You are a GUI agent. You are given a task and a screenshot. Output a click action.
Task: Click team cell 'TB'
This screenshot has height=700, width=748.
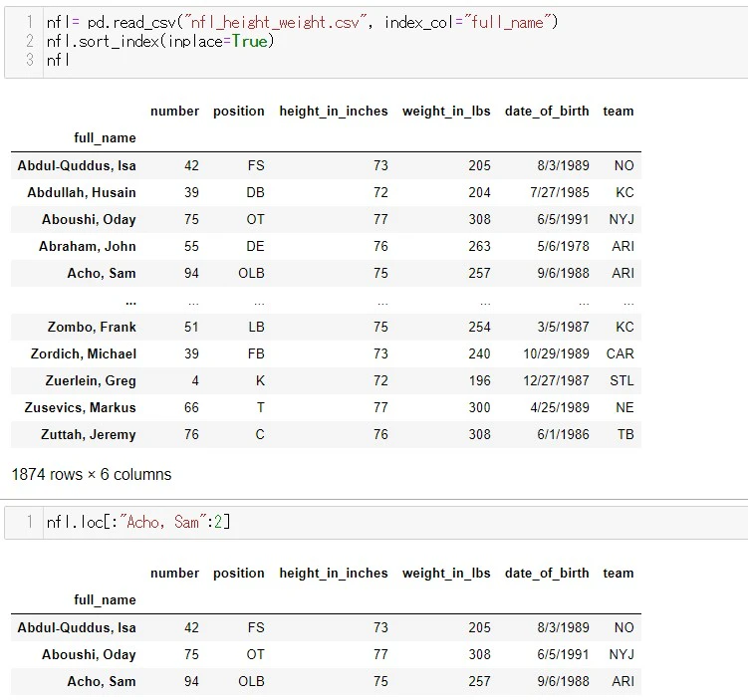pyautogui.click(x=625, y=434)
